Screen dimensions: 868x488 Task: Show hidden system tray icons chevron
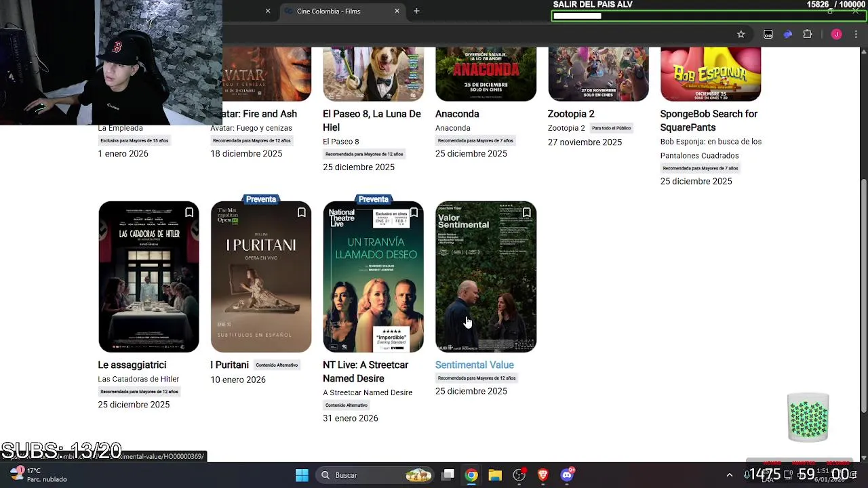730,475
